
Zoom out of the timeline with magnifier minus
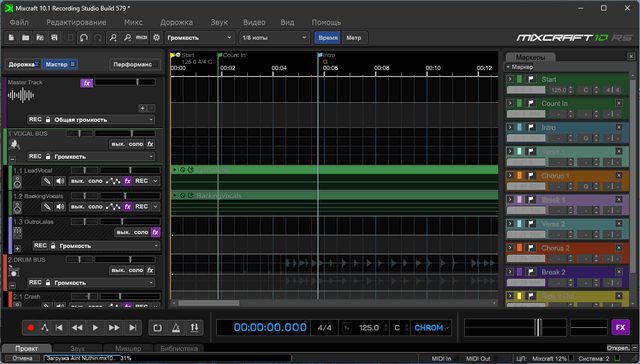(x=127, y=38)
